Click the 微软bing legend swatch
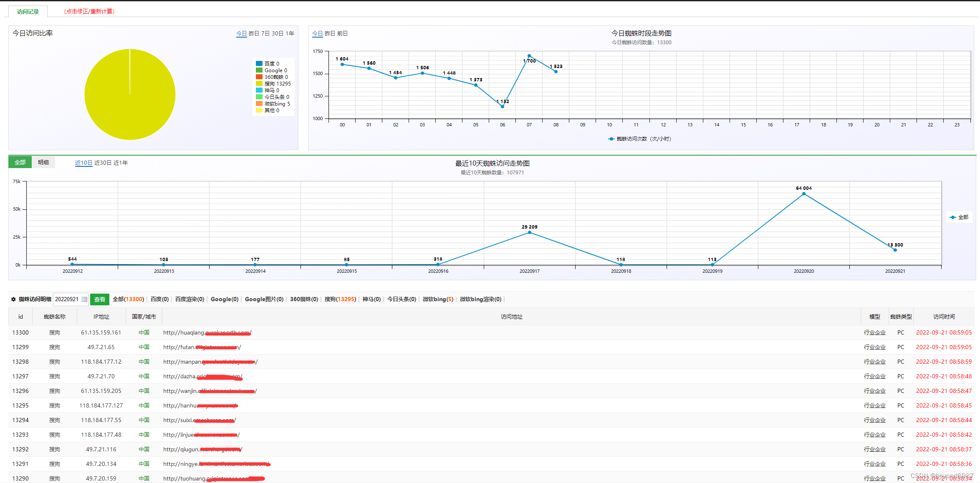This screenshot has width=980, height=483. [259, 103]
